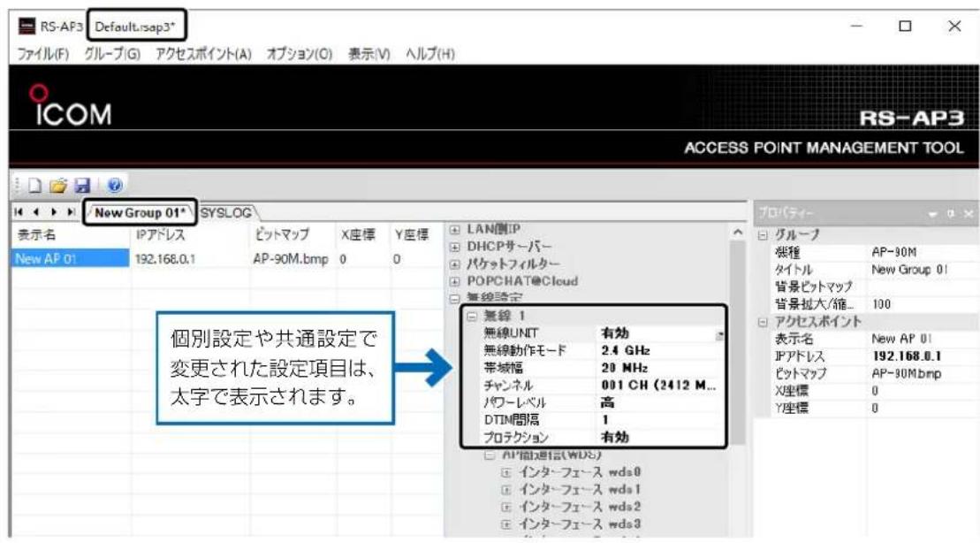Expand the パケットフィルター tree node
980x543 pixels.
454,264
